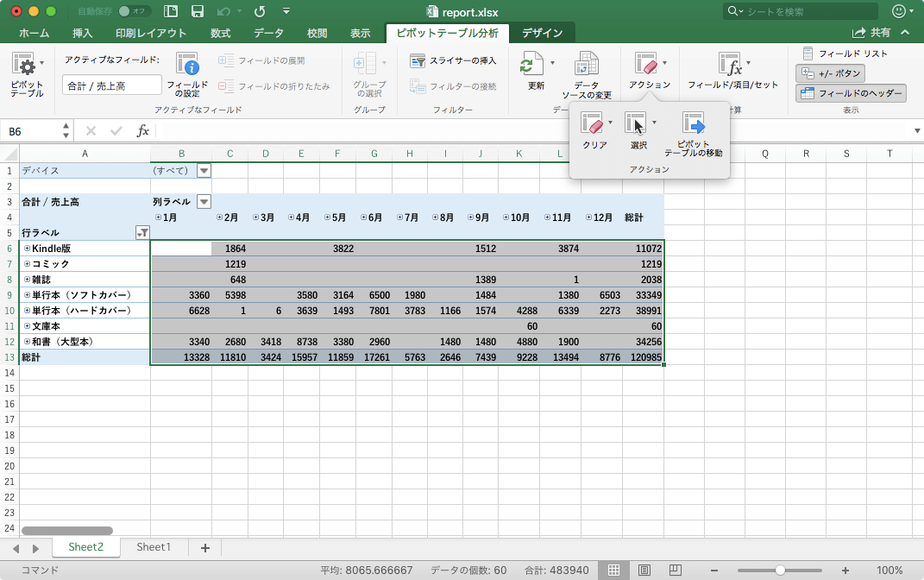924x580 pixels.
Task: Expand the コミック row
Action: point(27,263)
